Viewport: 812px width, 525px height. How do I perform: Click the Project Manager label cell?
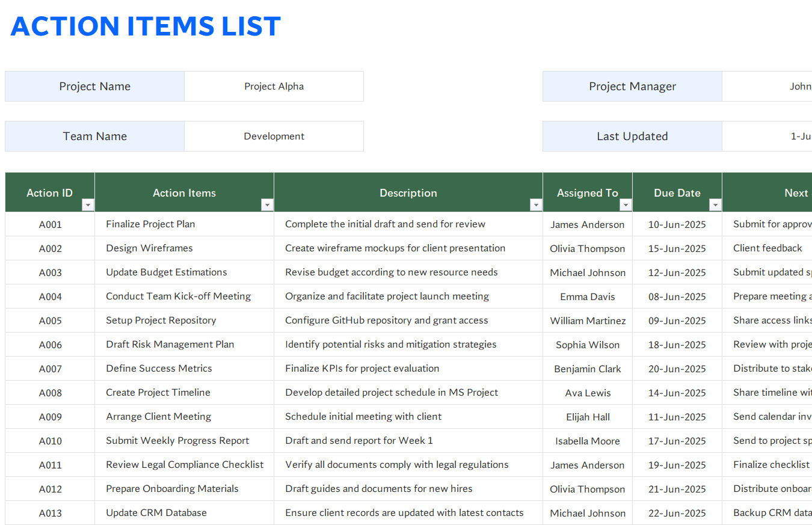[632, 86]
